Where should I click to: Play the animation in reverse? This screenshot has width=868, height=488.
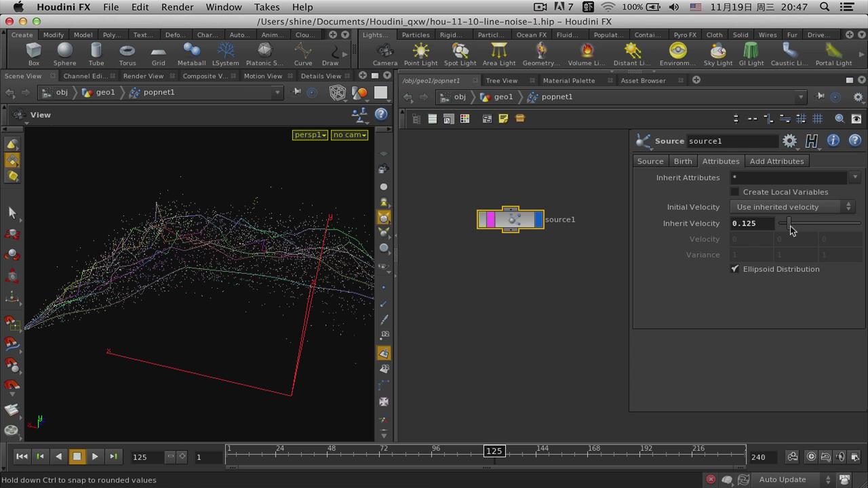(x=58, y=457)
